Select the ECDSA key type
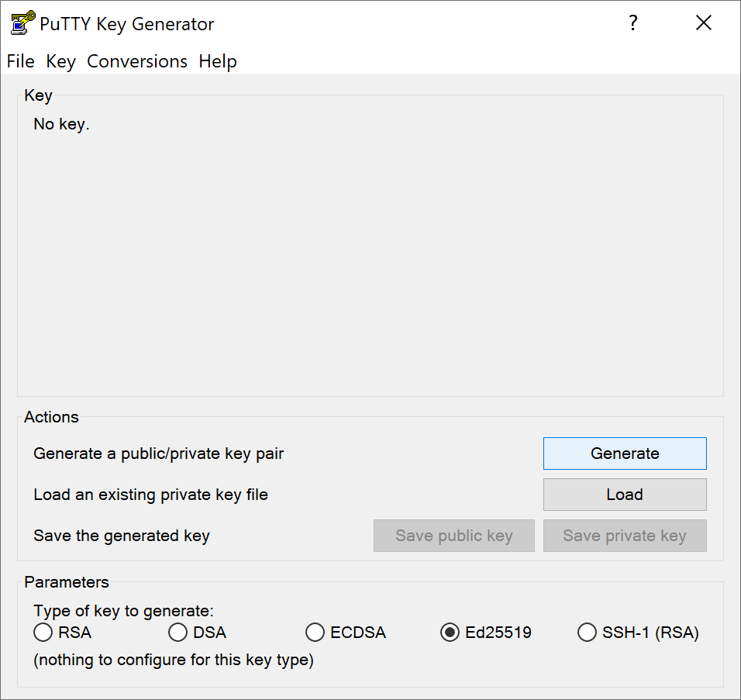Viewport: 741px width, 700px height. (x=346, y=633)
